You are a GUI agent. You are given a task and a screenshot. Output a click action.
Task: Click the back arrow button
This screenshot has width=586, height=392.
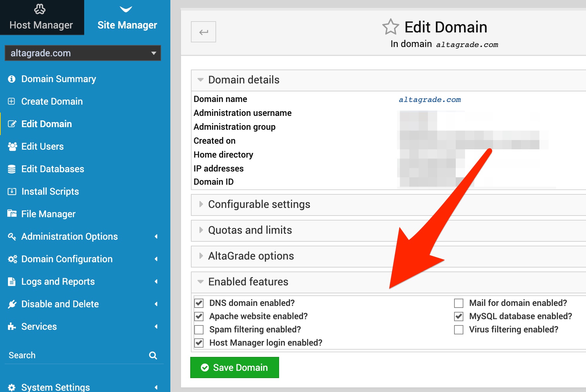coord(204,32)
